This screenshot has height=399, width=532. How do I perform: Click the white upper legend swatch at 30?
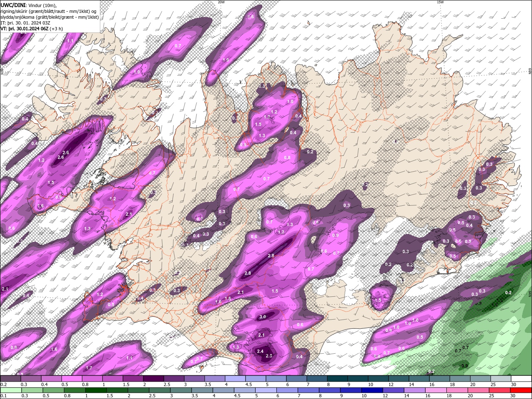(521, 379)
